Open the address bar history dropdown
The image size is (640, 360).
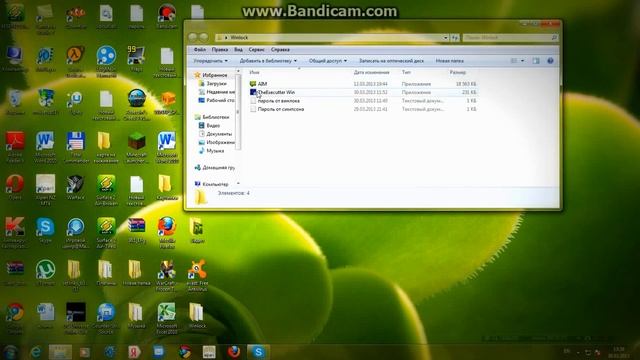click(445, 38)
